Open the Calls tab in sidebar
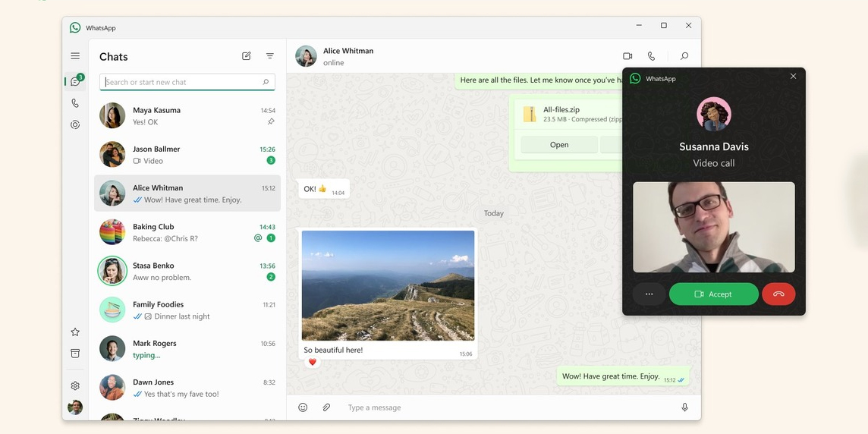 pyautogui.click(x=75, y=103)
